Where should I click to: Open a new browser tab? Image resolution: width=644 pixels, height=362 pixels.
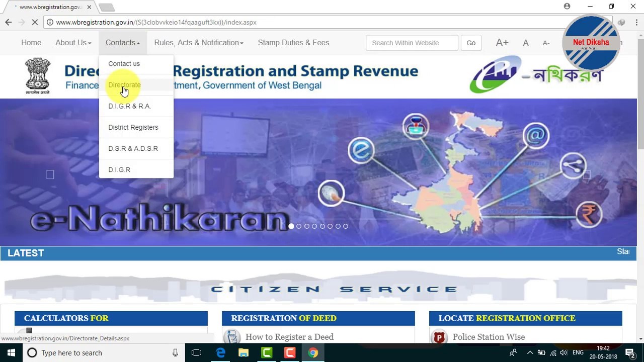click(107, 7)
